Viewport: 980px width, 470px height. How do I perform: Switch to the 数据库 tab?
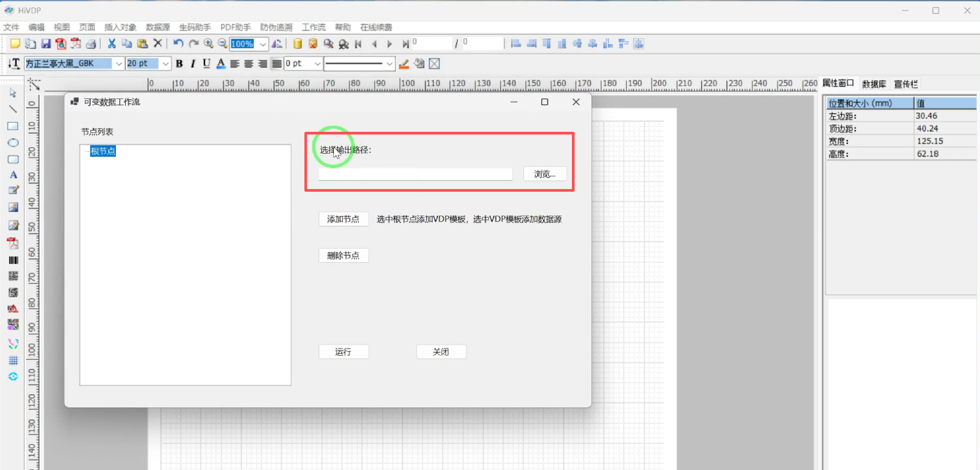click(873, 84)
